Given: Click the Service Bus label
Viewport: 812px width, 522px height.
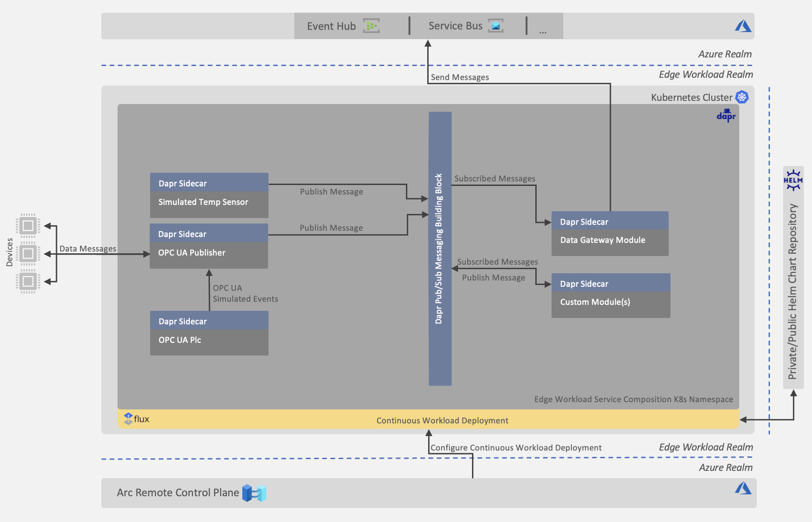Looking at the screenshot, I should pos(455,26).
